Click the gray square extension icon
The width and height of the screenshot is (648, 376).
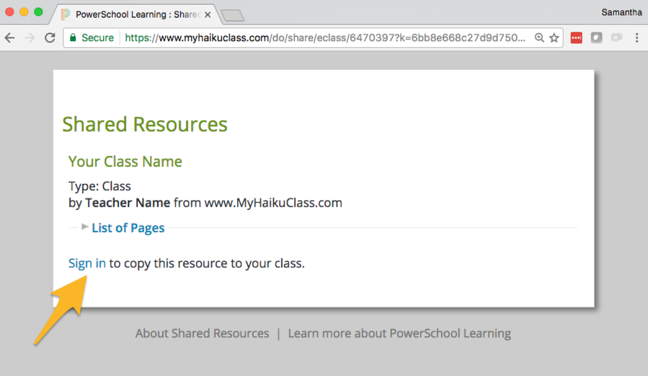click(x=596, y=38)
